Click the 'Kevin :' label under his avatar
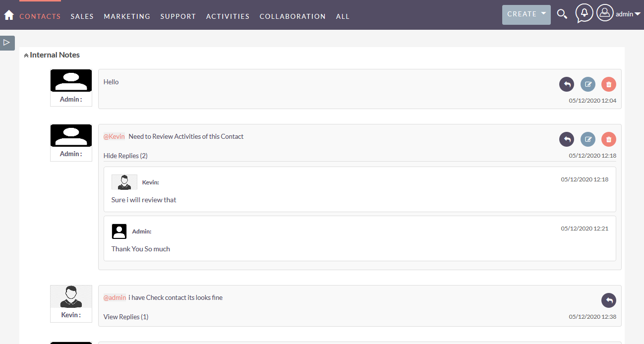Viewport: 644px width, 344px height. pos(71,315)
